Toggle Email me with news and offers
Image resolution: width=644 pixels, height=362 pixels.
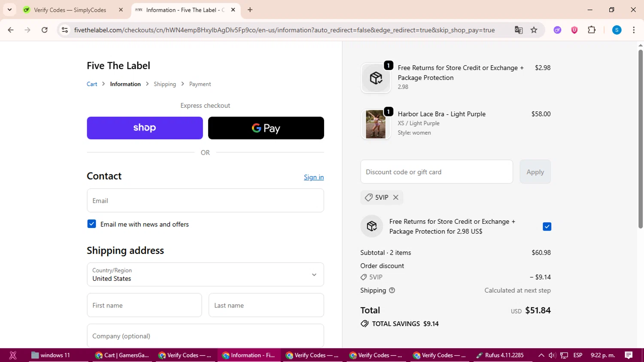(91, 224)
